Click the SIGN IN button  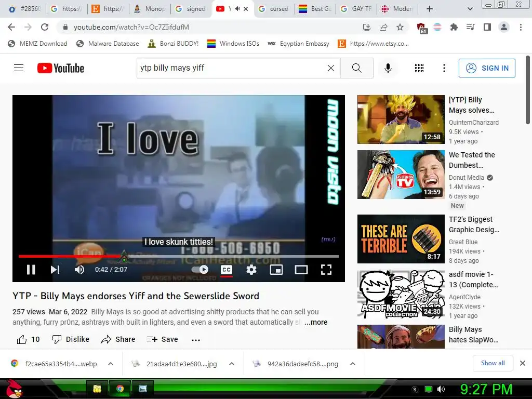click(x=487, y=68)
